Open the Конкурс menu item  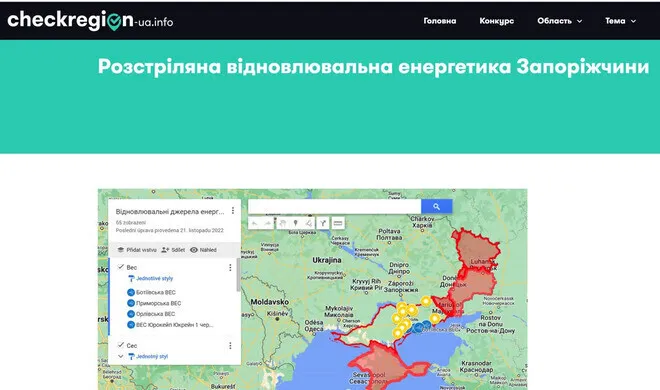(x=497, y=21)
